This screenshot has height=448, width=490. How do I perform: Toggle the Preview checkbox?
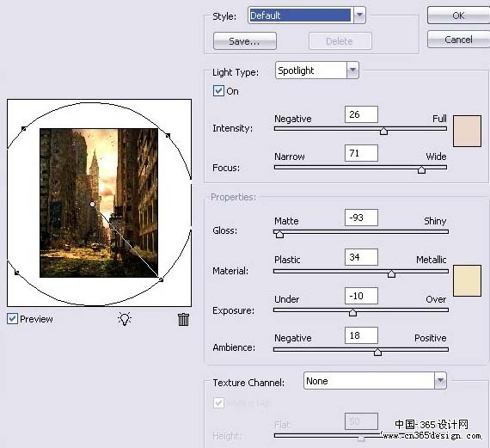pyautogui.click(x=12, y=319)
